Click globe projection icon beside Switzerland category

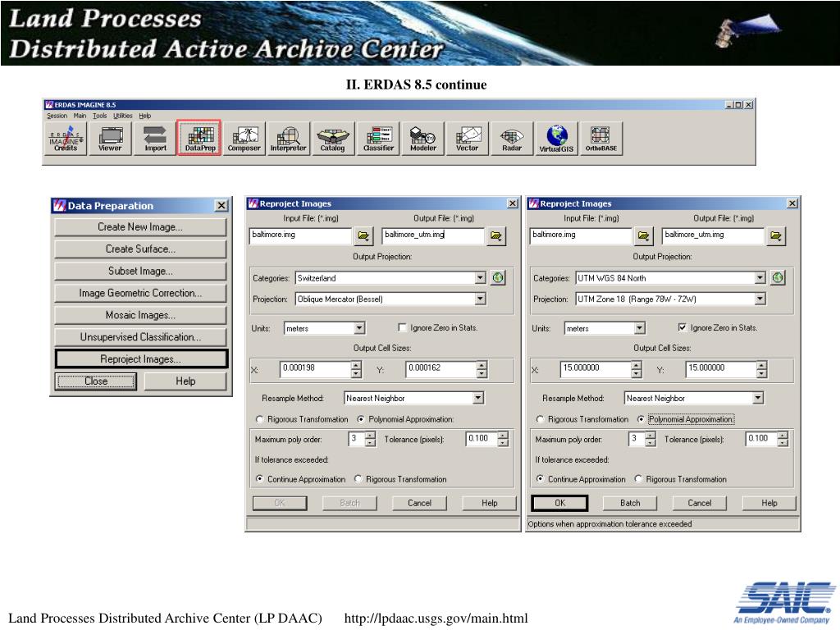(498, 277)
